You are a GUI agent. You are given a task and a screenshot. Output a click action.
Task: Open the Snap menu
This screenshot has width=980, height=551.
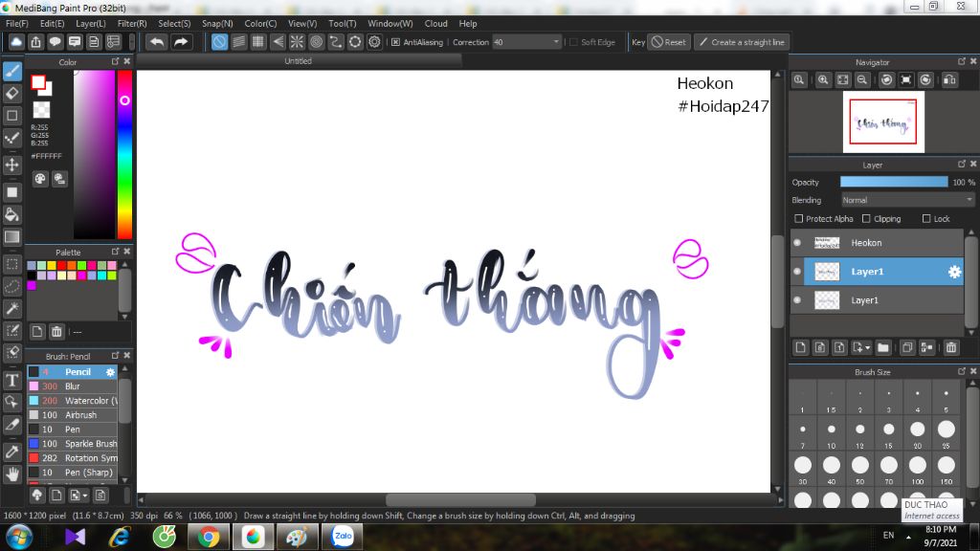tap(217, 24)
